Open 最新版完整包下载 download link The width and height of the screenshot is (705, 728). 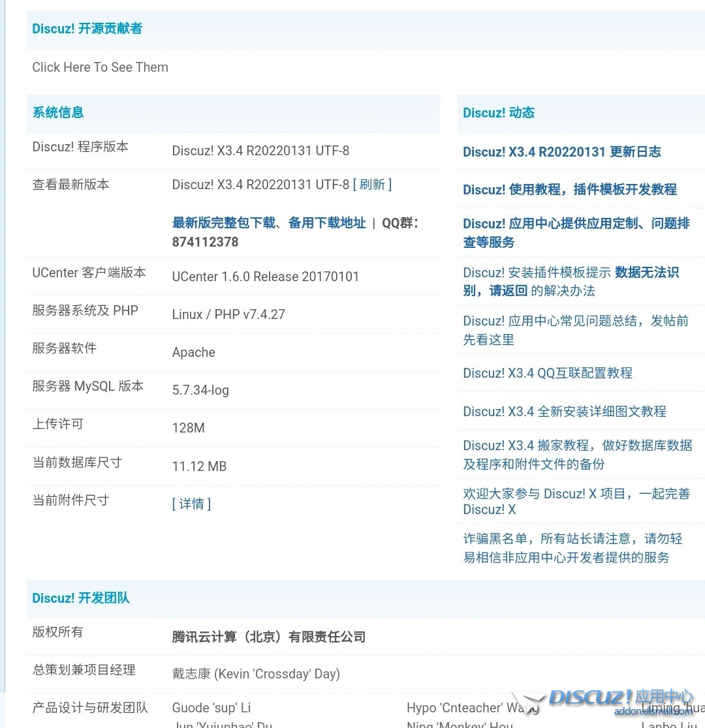pos(223,223)
